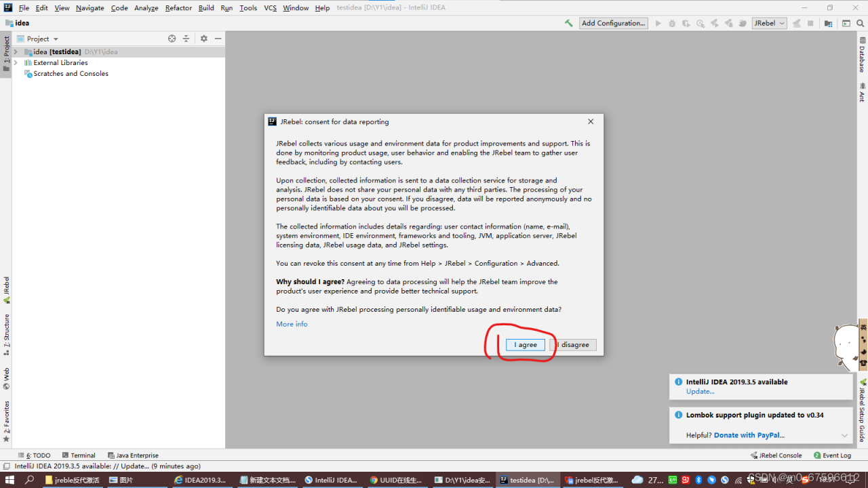Viewport: 868px width, 488px height.
Task: Click the taskbar search magnifier
Action: [30, 480]
